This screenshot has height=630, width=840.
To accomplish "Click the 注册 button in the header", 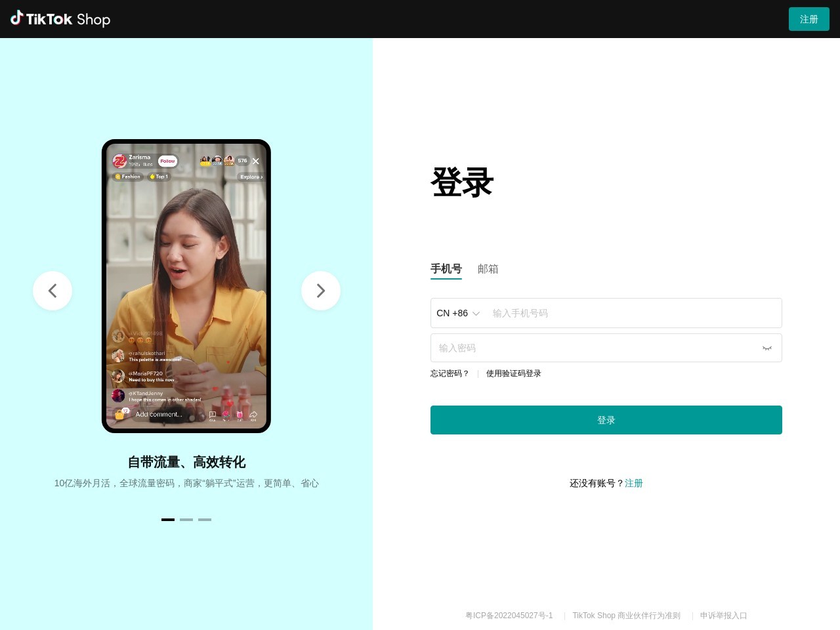I will click(808, 20).
